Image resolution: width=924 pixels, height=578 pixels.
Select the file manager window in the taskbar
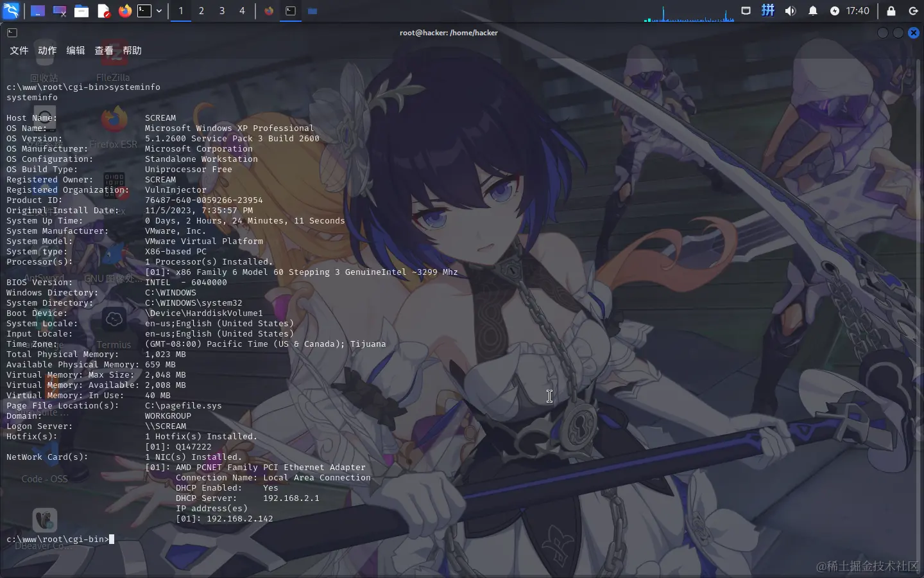pos(312,11)
